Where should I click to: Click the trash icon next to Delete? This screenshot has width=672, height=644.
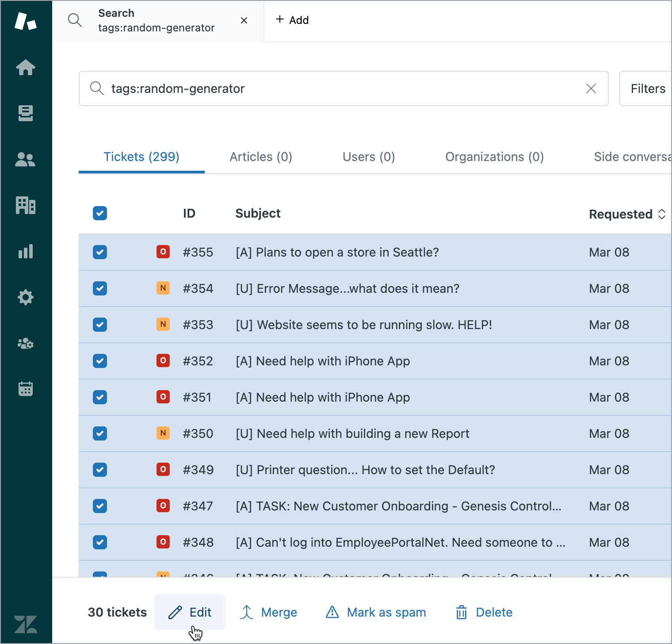(x=461, y=612)
